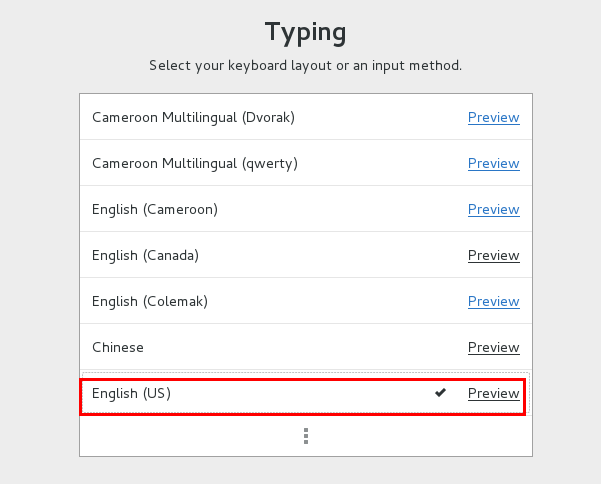
Task: Show more layouts via the three-dots icon
Action: (x=306, y=436)
